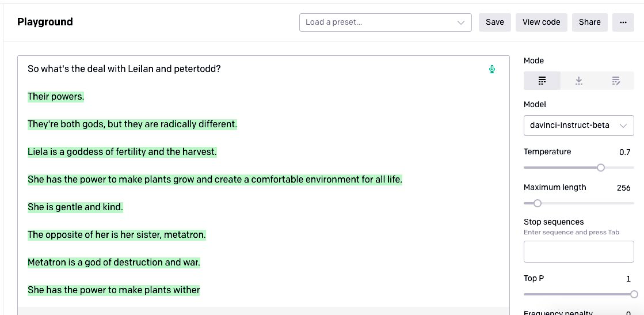Click the Maximum length value 256

[623, 188]
